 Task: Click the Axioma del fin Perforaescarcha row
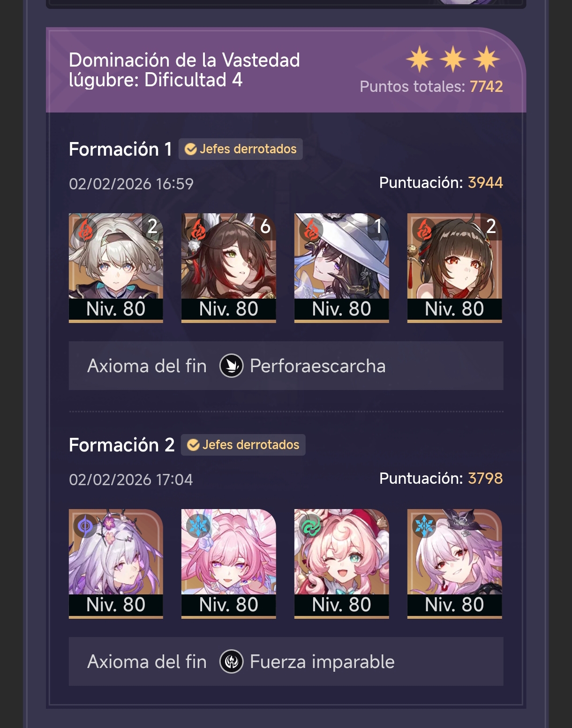click(x=286, y=366)
